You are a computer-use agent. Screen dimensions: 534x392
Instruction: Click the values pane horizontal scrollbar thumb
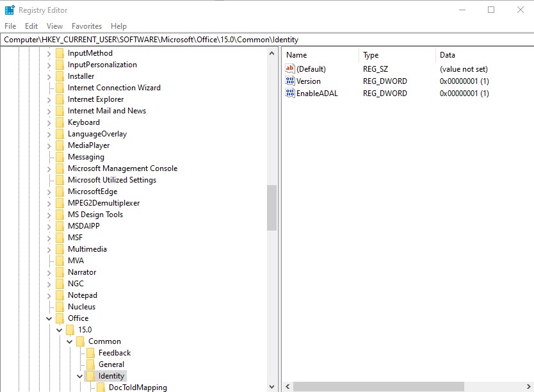coord(378,386)
